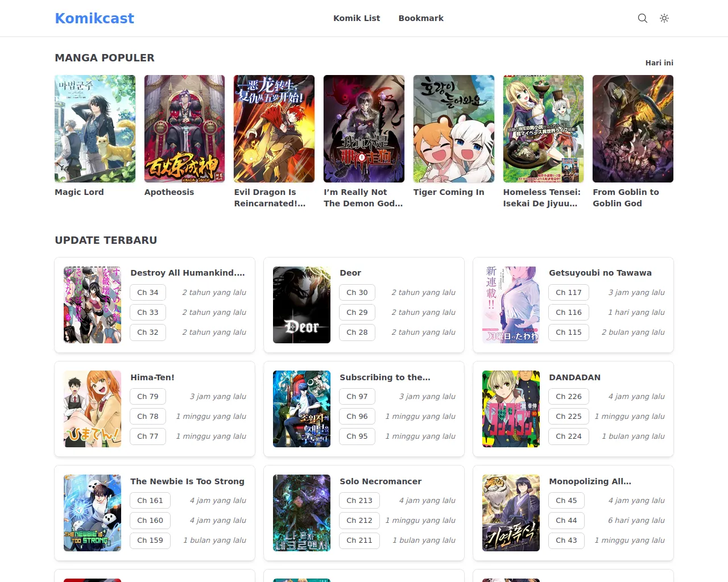Click the Apotheosis title link
Viewport: 728px width, 582px height.
[x=169, y=192]
